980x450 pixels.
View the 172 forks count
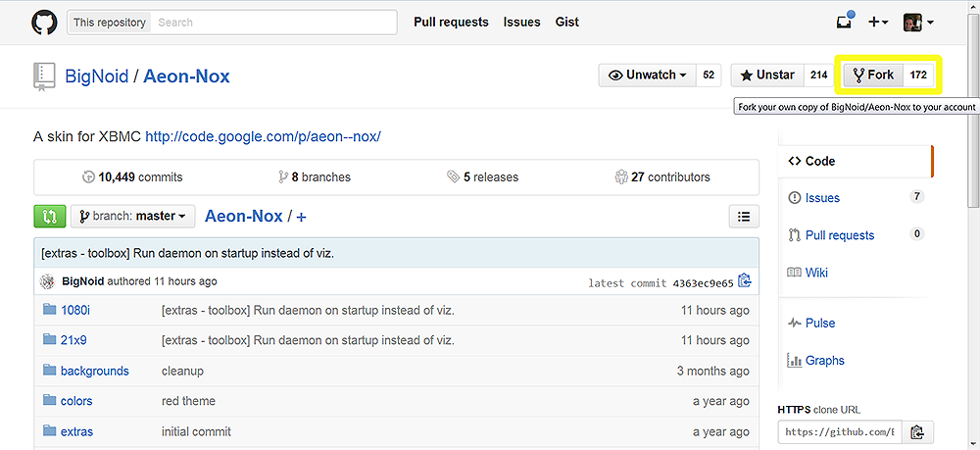918,75
